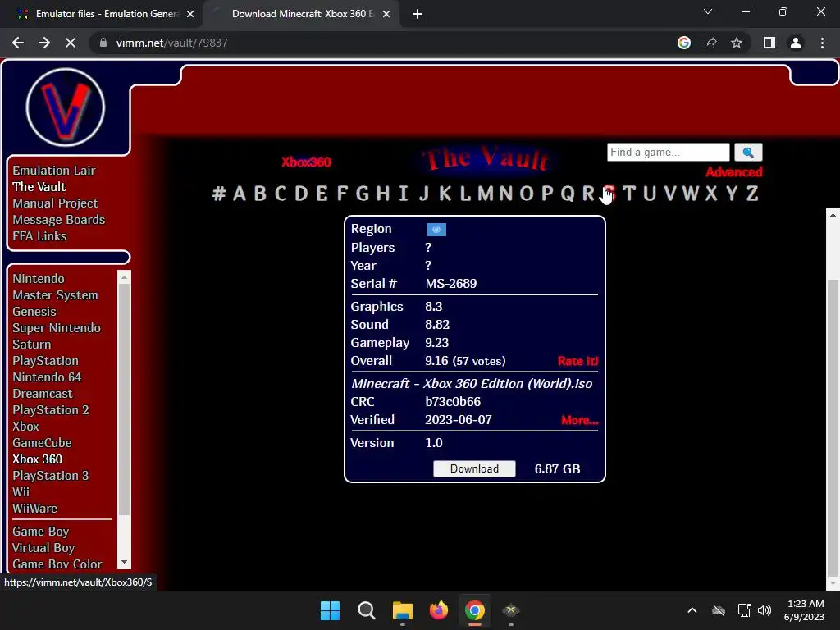Viewport: 840px width, 630px height.
Task: Click the Chrome taskbar icon
Action: coord(475,610)
